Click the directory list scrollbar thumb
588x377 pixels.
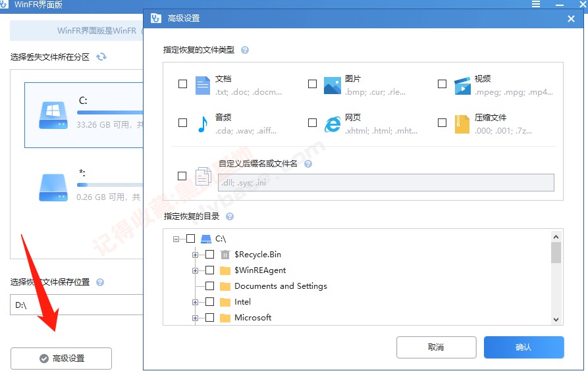(556, 253)
